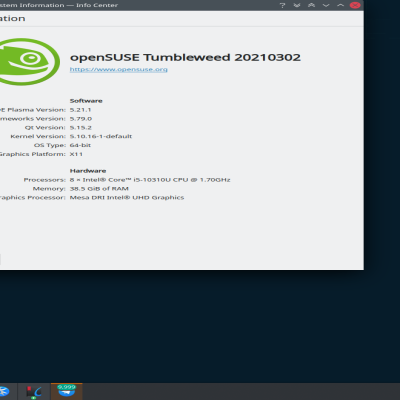Open the KSysGuard monitor taskbar icon

[x=34, y=392]
